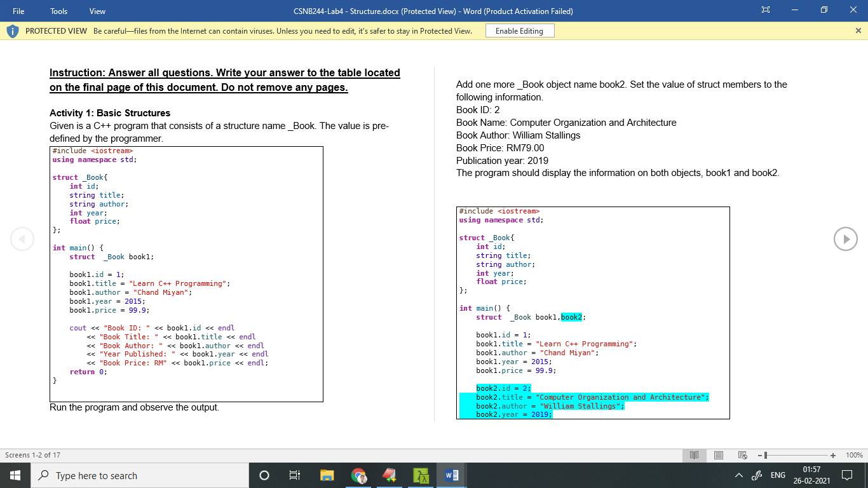Dismiss the Protected View warning bar

click(858, 30)
